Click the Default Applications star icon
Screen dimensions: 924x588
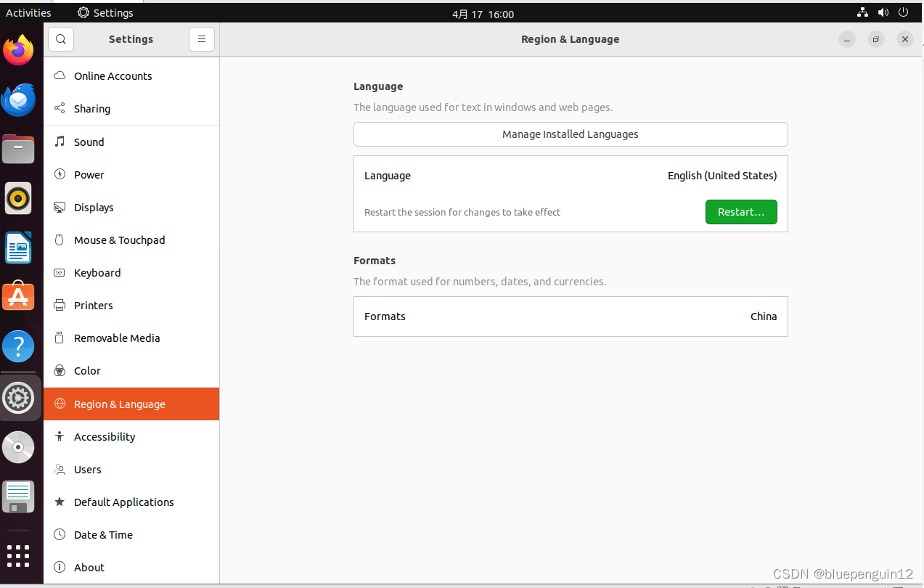pos(60,502)
